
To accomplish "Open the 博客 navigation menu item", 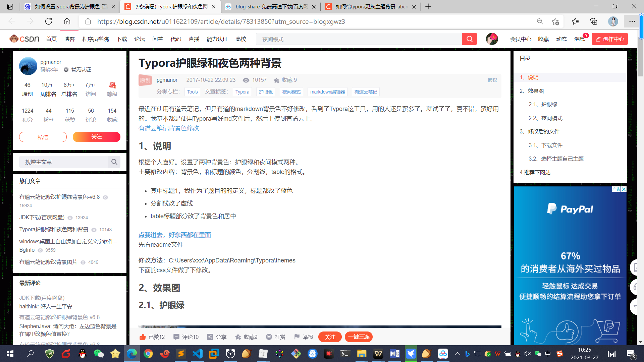I will pyautogui.click(x=69, y=39).
